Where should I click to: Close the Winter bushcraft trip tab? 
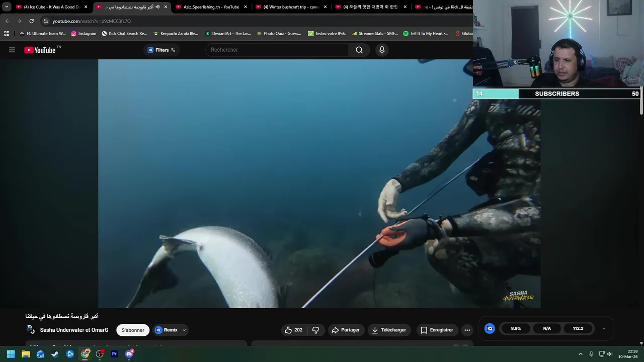click(326, 7)
